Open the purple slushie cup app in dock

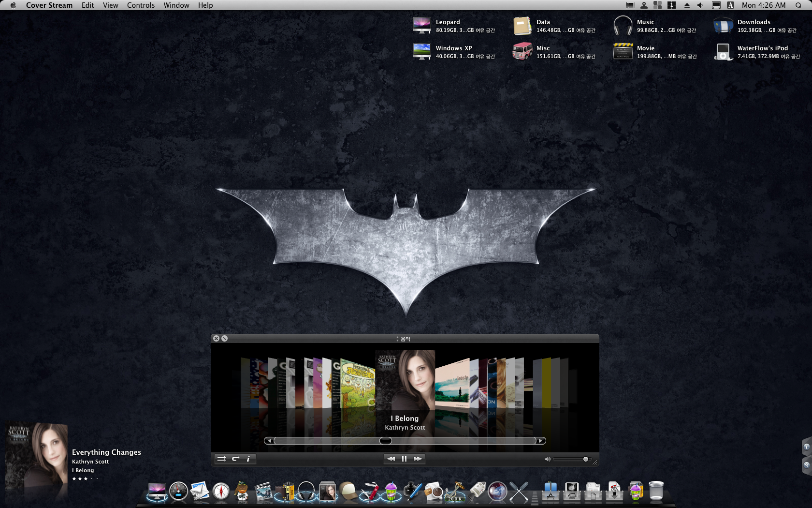coord(391,491)
